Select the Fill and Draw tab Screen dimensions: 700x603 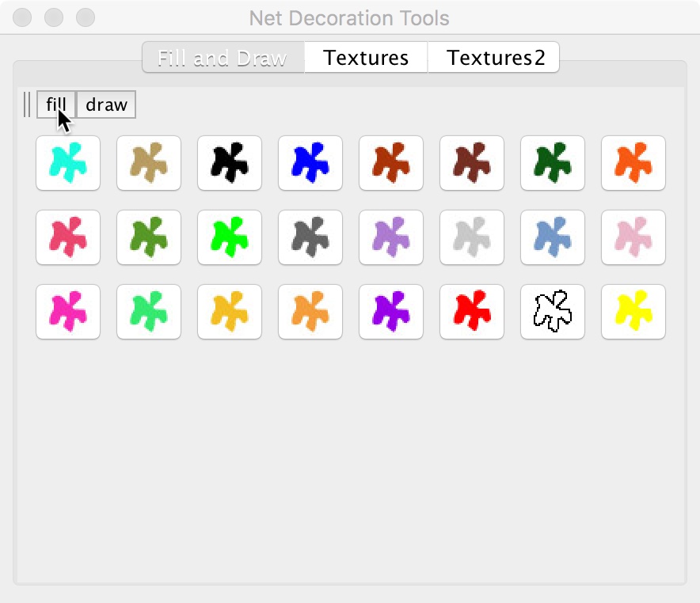223,57
